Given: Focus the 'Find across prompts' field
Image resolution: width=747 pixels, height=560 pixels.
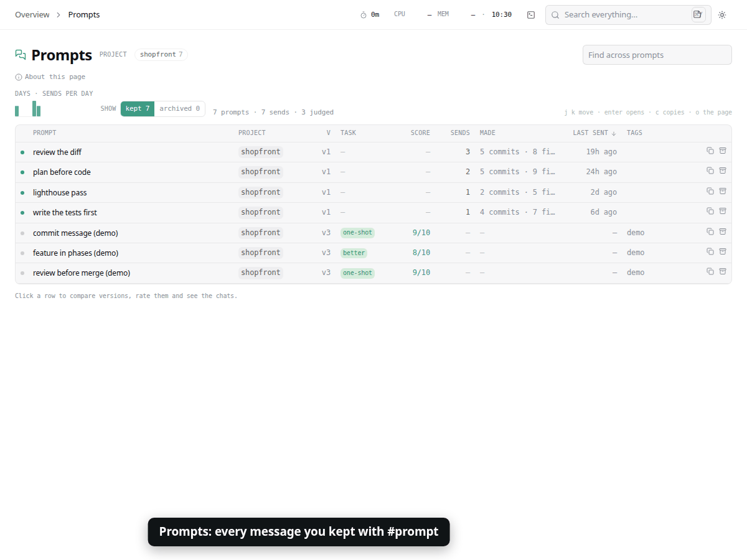Looking at the screenshot, I should (657, 55).
